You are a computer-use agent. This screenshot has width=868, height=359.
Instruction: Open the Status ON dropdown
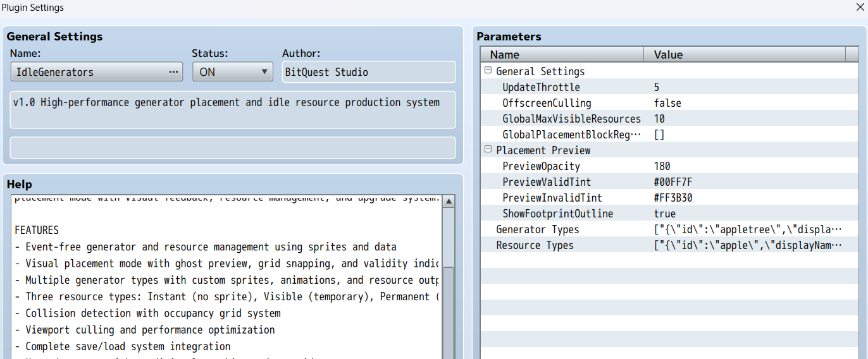232,72
